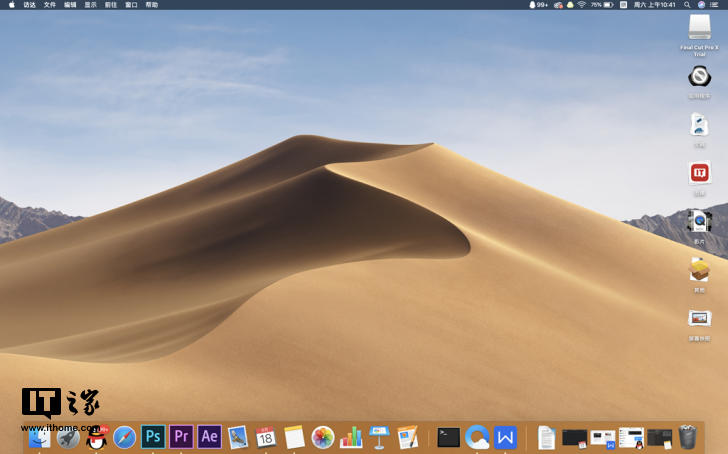Open Safari compass icon in Dock
The height and width of the screenshot is (454, 728).
pyautogui.click(x=124, y=437)
